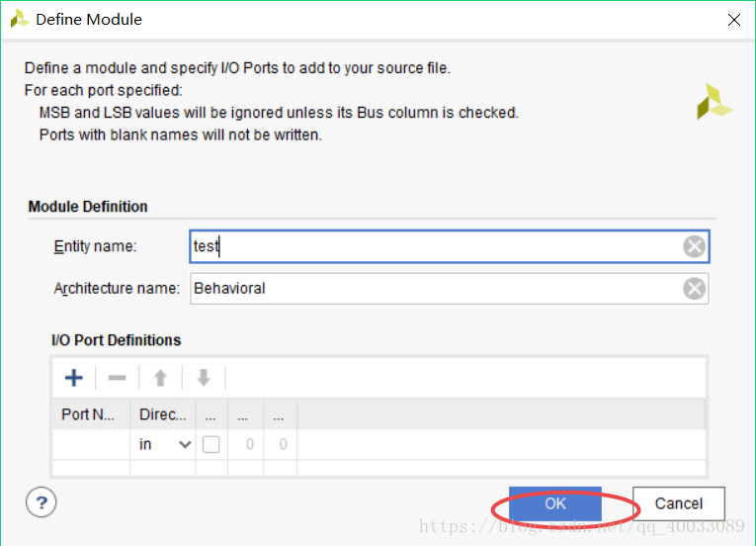Image resolution: width=756 pixels, height=546 pixels.
Task: Click the empty Port Name cell
Action: (x=91, y=444)
